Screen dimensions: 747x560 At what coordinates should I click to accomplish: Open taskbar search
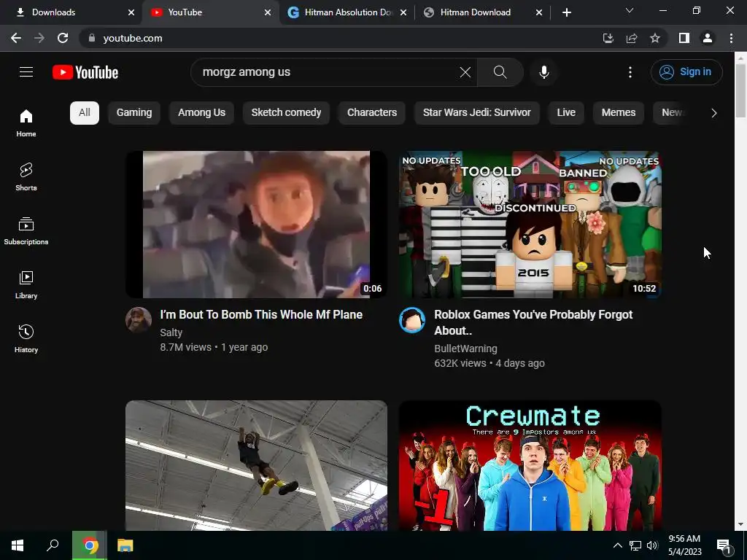click(x=53, y=545)
